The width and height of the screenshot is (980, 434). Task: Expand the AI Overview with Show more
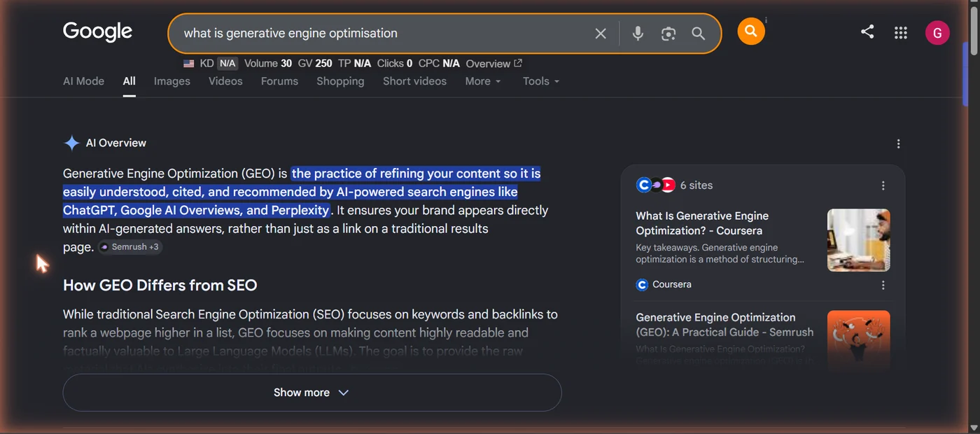(x=312, y=393)
